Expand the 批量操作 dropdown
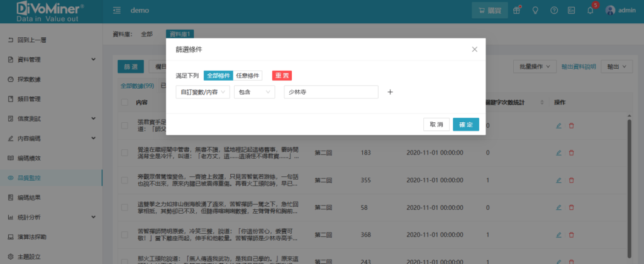Screen dimensions: 644x264 coord(535,66)
